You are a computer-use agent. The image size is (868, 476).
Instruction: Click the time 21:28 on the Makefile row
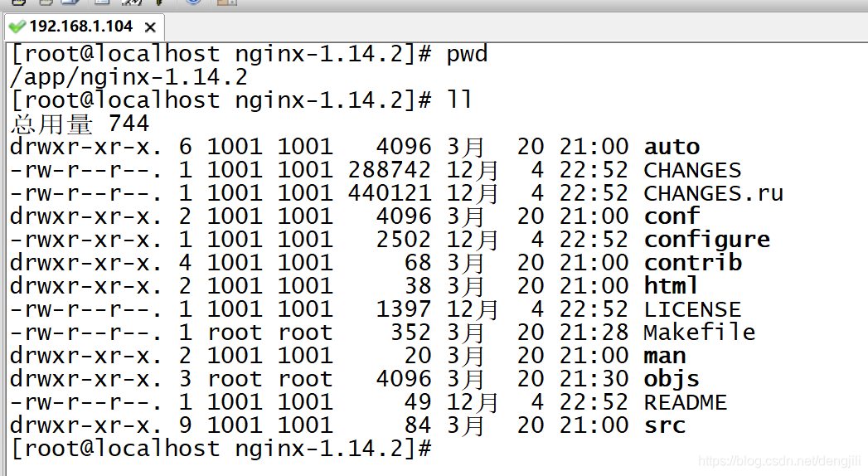[594, 333]
